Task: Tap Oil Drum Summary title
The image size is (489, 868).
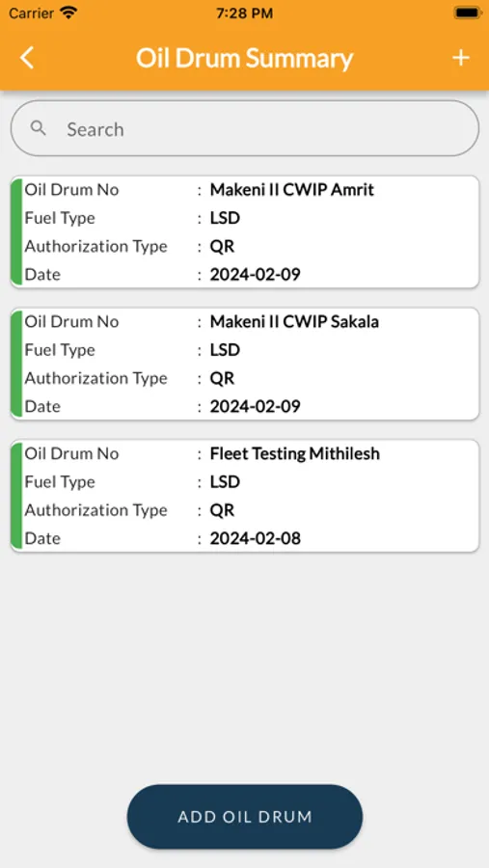Action: [244, 58]
